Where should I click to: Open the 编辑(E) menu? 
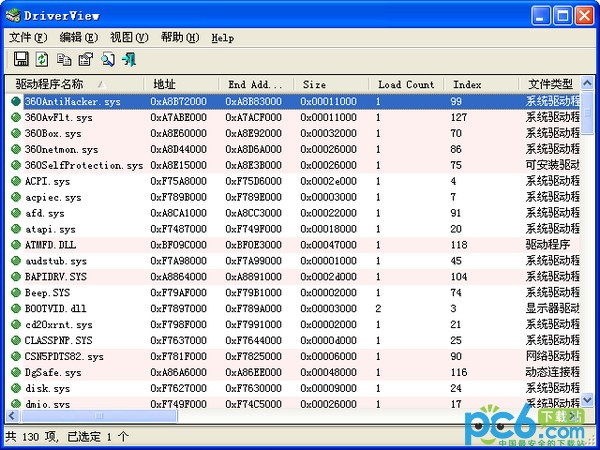coord(79,38)
